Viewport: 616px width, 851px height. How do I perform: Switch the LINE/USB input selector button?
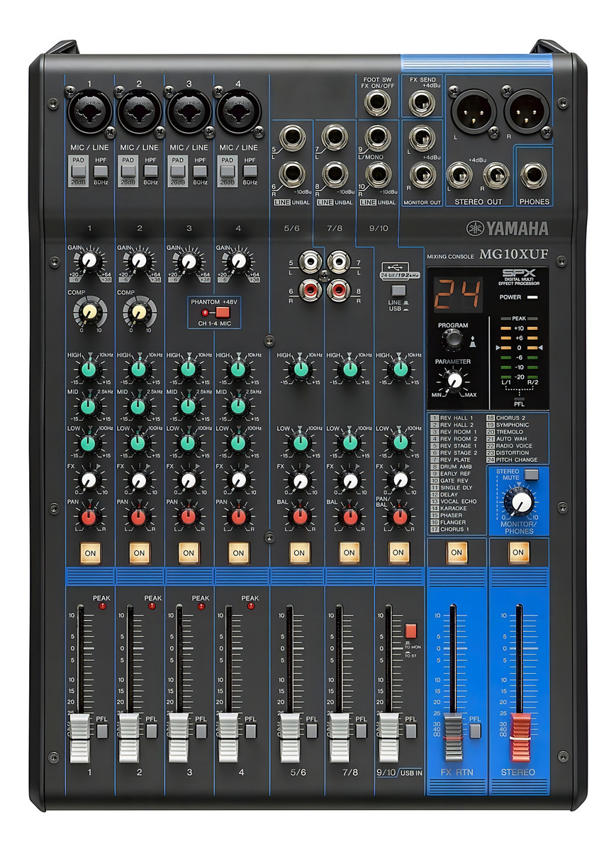tap(399, 290)
